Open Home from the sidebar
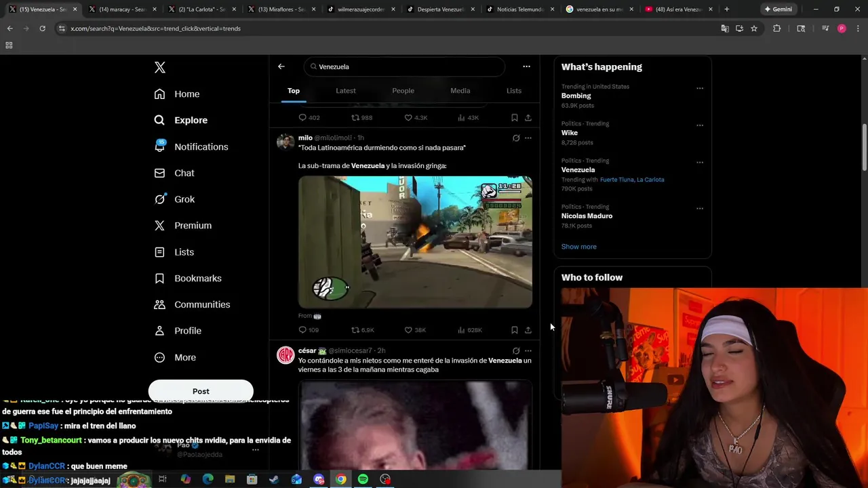 coord(177,94)
